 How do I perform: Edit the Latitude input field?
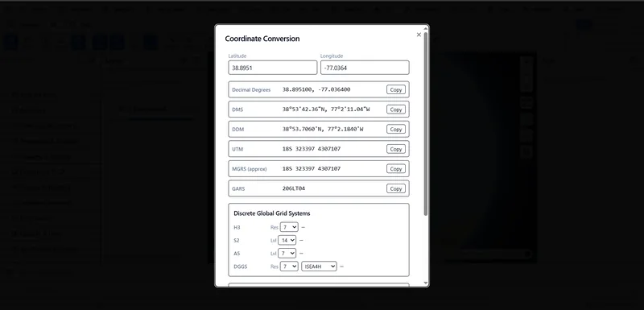[x=273, y=68]
